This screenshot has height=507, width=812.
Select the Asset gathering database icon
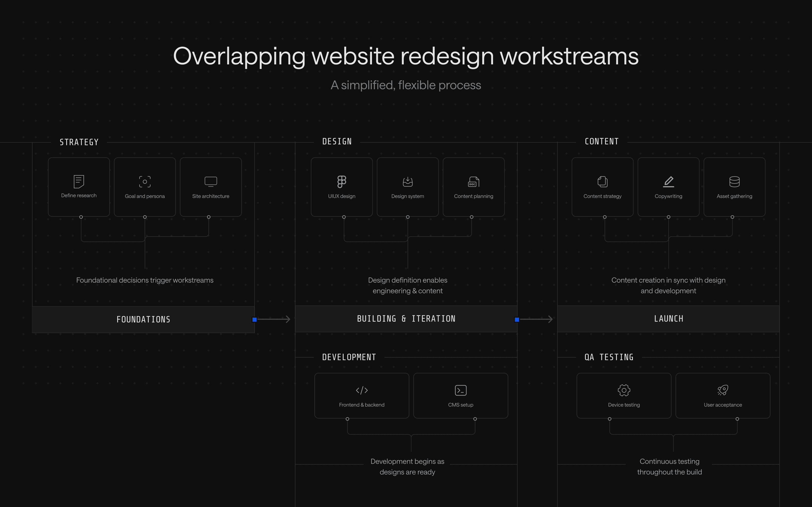(735, 182)
